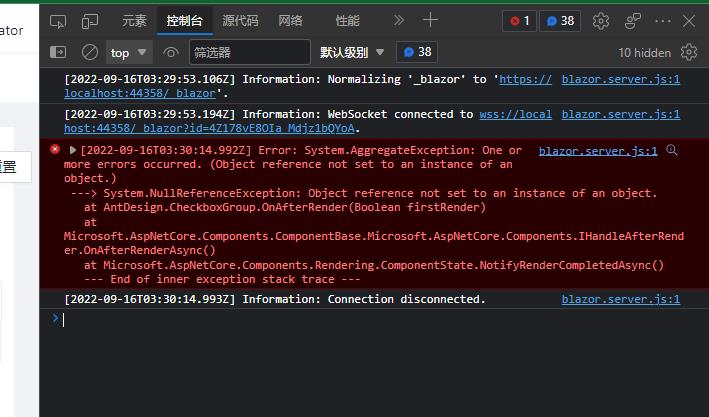709x417 pixels.
Task: Open the feedback/experiments icon
Action: coord(633,21)
